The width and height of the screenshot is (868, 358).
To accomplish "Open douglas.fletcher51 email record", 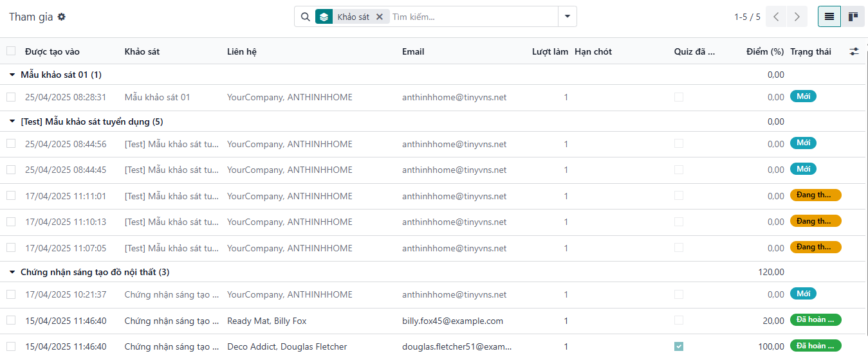I will [456, 346].
